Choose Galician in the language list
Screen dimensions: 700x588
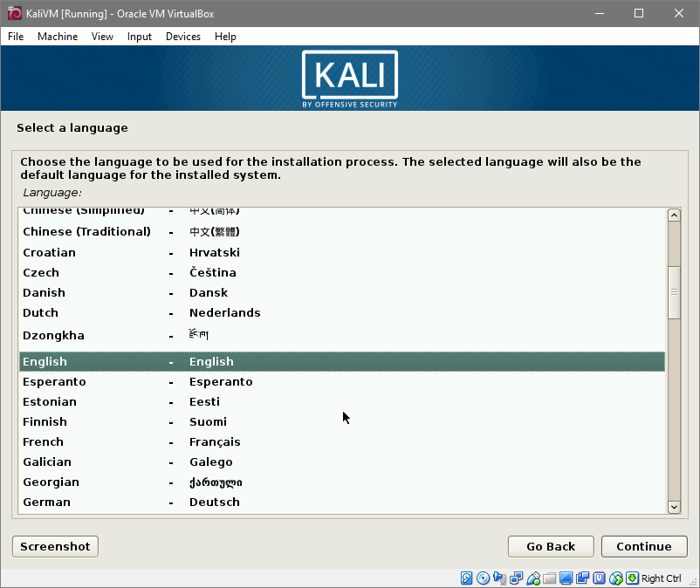[342, 462]
